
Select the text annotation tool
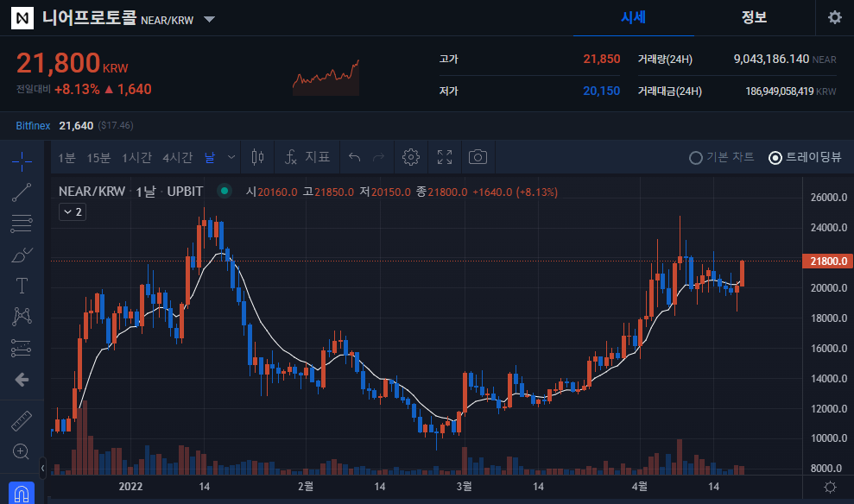click(x=22, y=286)
